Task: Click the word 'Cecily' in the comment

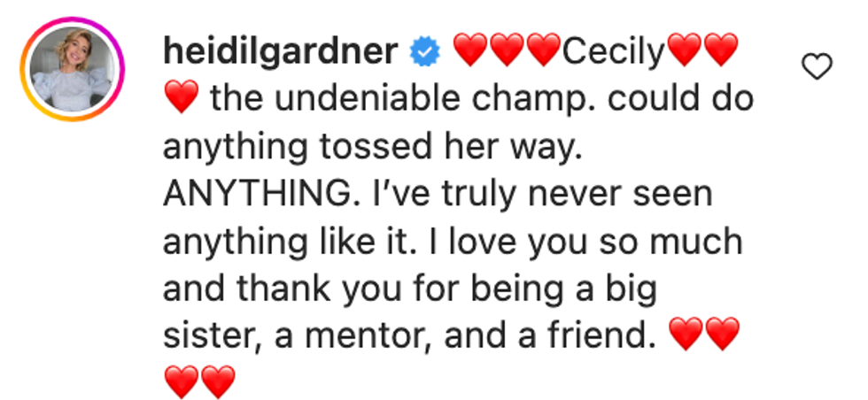Action: tap(613, 54)
